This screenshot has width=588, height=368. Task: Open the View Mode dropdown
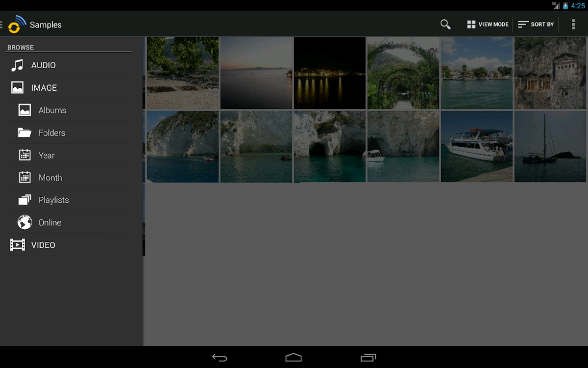point(488,25)
